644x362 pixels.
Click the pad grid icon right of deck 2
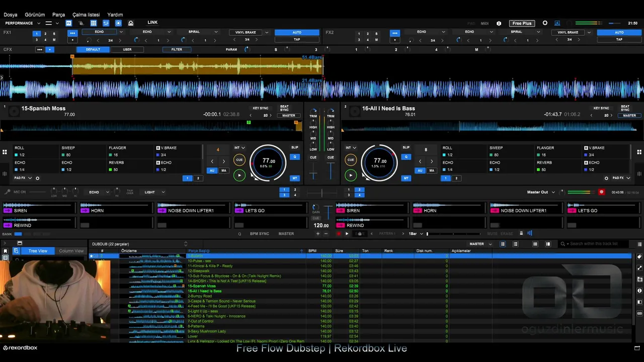(x=639, y=152)
